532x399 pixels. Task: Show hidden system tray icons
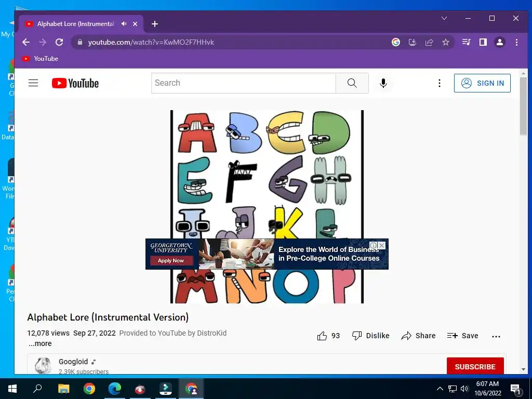pos(440,389)
